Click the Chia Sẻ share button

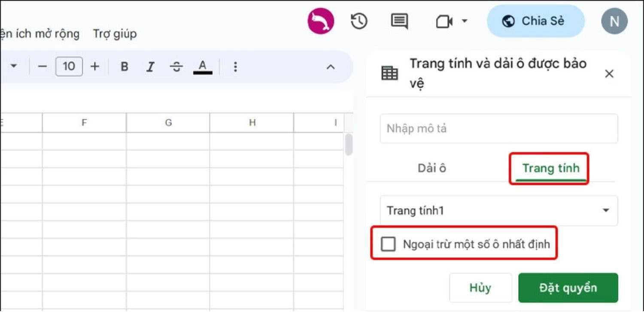point(535,21)
